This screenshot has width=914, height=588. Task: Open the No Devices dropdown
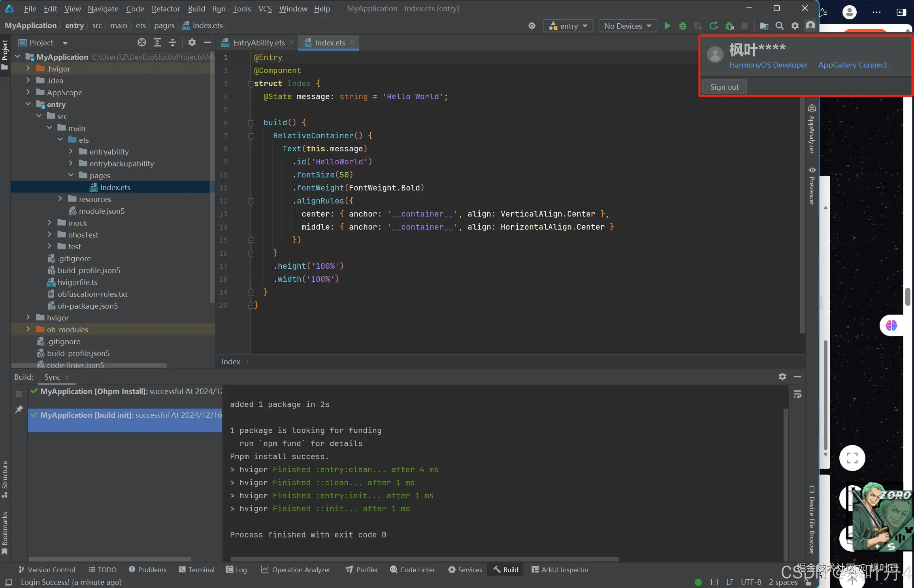[628, 26]
